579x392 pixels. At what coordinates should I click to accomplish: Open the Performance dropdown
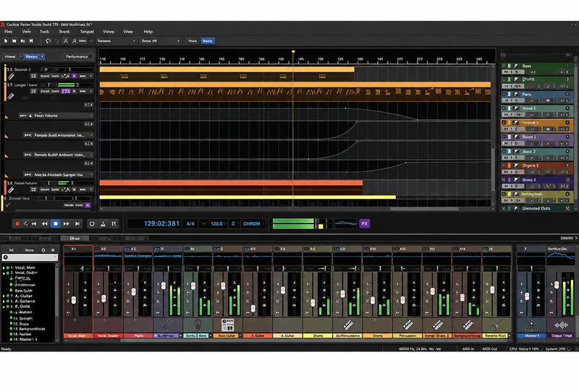[79, 56]
